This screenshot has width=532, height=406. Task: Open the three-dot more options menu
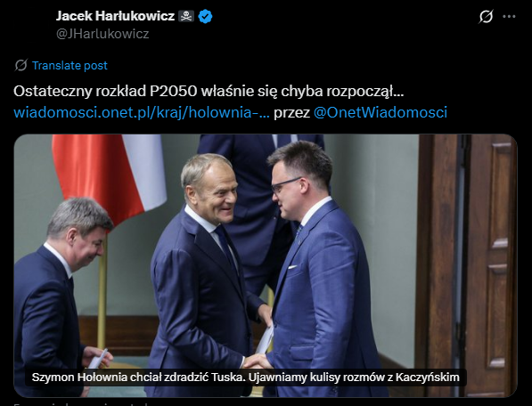[x=509, y=16]
